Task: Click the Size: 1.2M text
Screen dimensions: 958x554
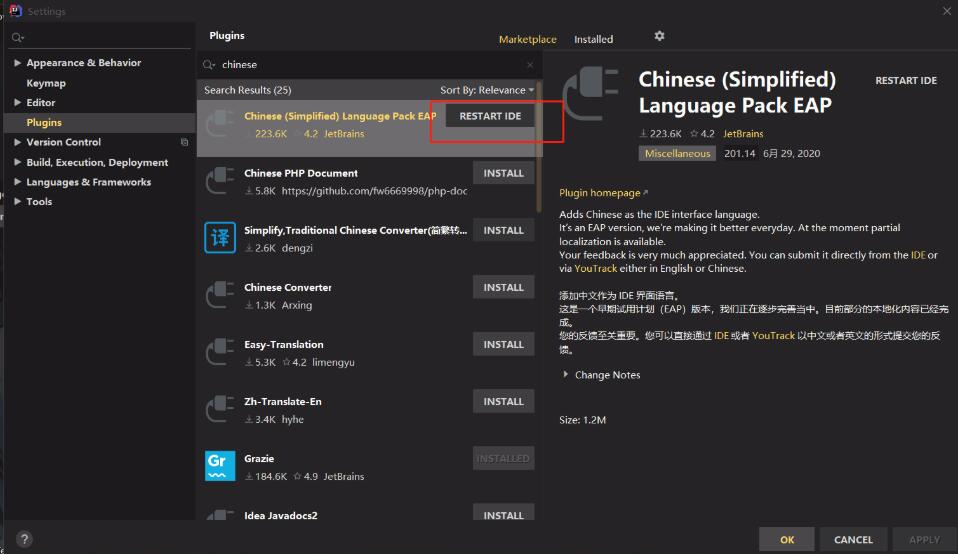Action: pyautogui.click(x=582, y=420)
